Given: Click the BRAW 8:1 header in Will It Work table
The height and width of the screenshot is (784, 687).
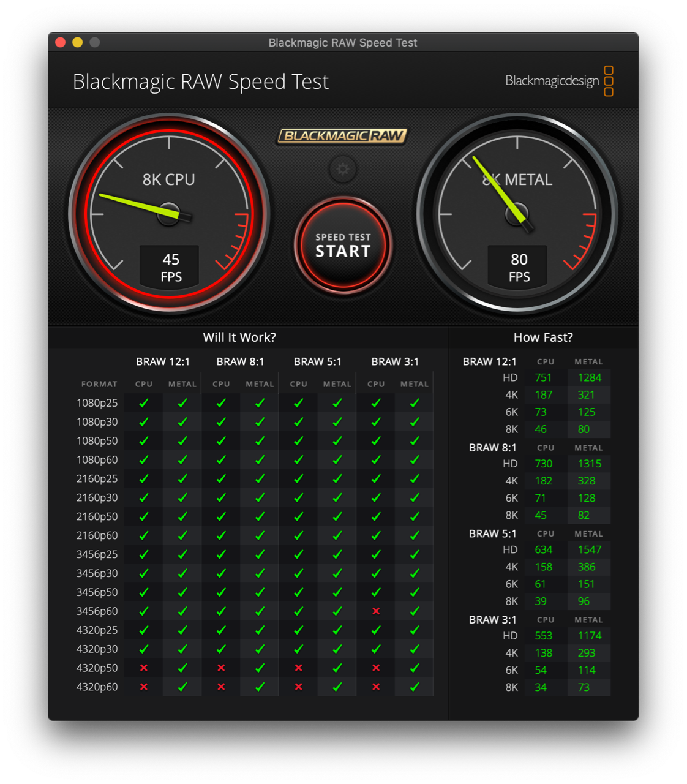Looking at the screenshot, I should (240, 362).
